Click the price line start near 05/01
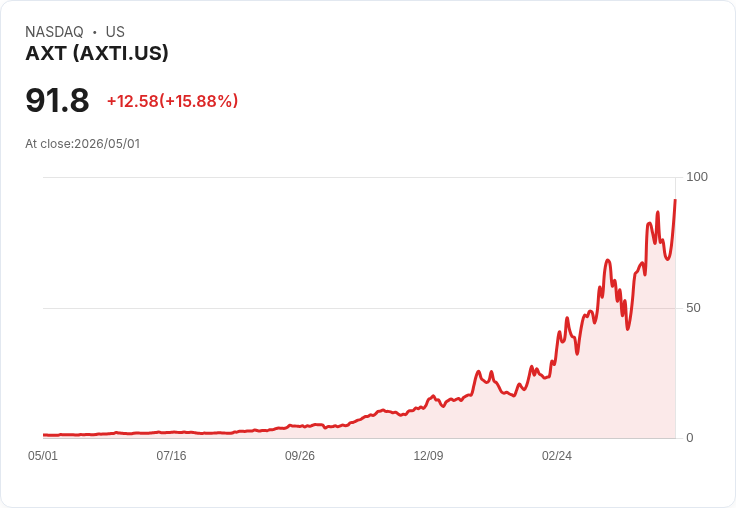Image resolution: width=736 pixels, height=508 pixels. coord(44,435)
